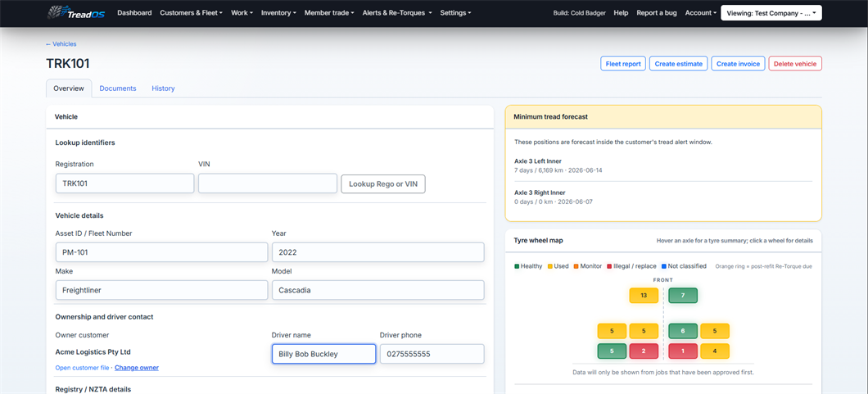Click Create invoice

click(739, 64)
